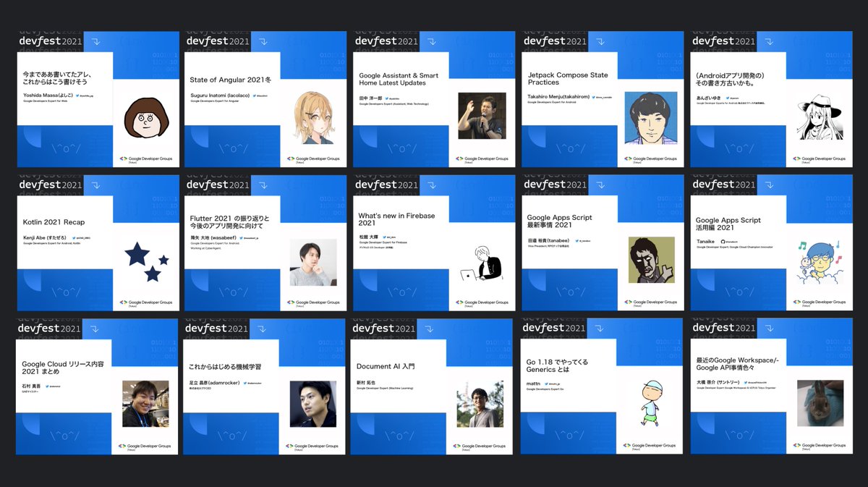Click the speaker photo on Google Assistant slide

point(481,116)
